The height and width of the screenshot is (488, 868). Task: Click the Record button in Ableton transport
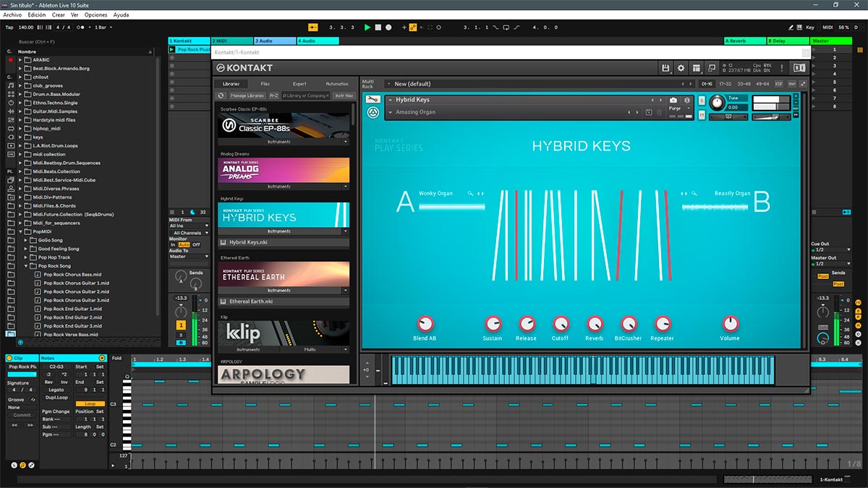(388, 27)
